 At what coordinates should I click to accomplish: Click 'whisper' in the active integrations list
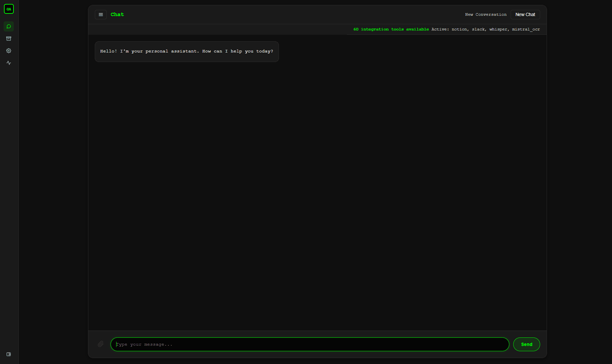pyautogui.click(x=498, y=29)
